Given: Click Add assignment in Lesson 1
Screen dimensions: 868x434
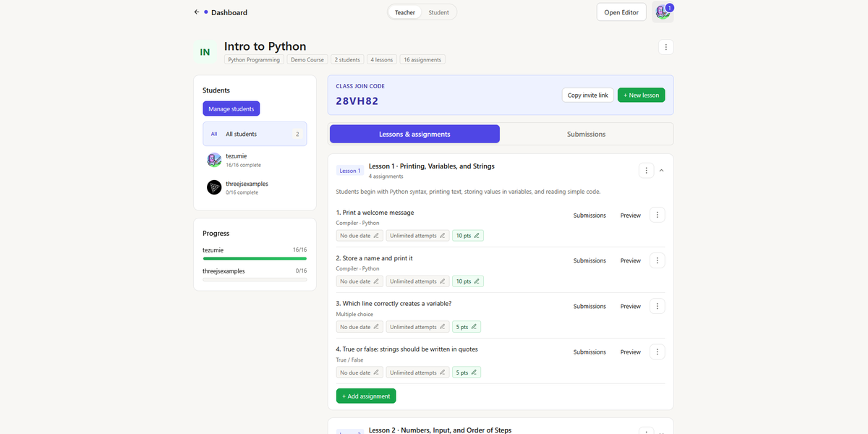Looking at the screenshot, I should [x=366, y=396].
